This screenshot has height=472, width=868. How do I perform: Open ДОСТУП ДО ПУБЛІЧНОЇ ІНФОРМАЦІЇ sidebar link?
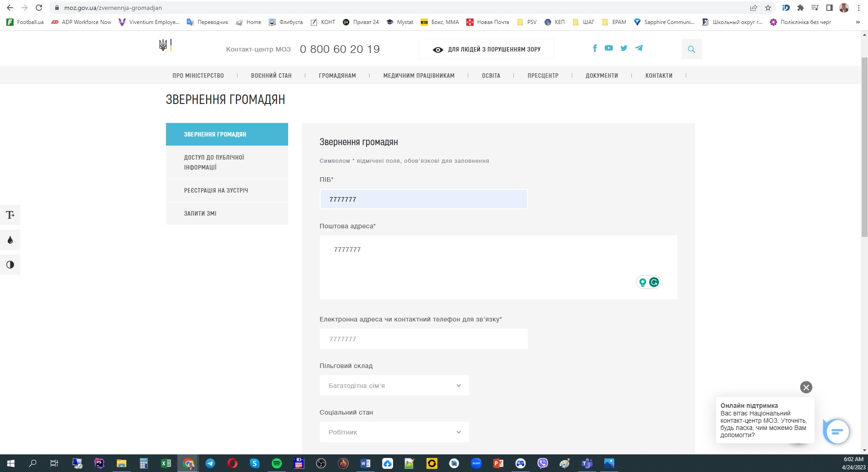214,162
